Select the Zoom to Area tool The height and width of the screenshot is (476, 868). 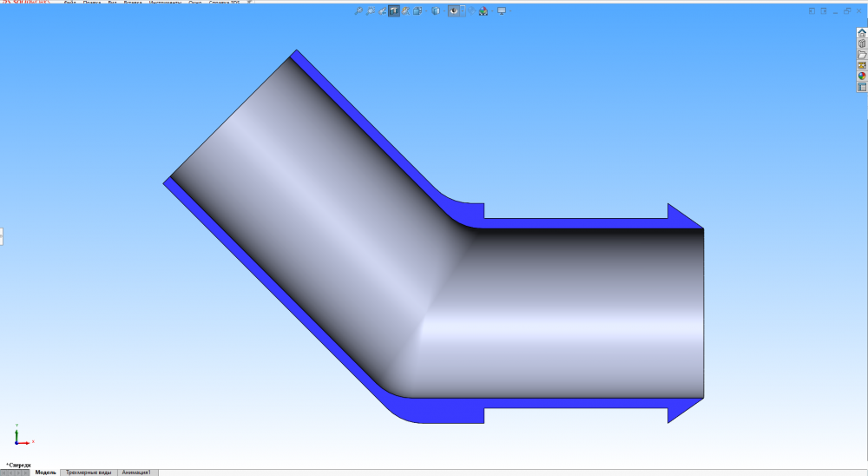(x=371, y=11)
